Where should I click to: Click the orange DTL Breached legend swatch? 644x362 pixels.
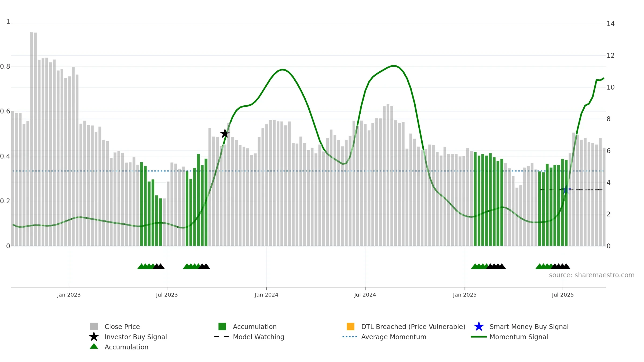pos(350,326)
